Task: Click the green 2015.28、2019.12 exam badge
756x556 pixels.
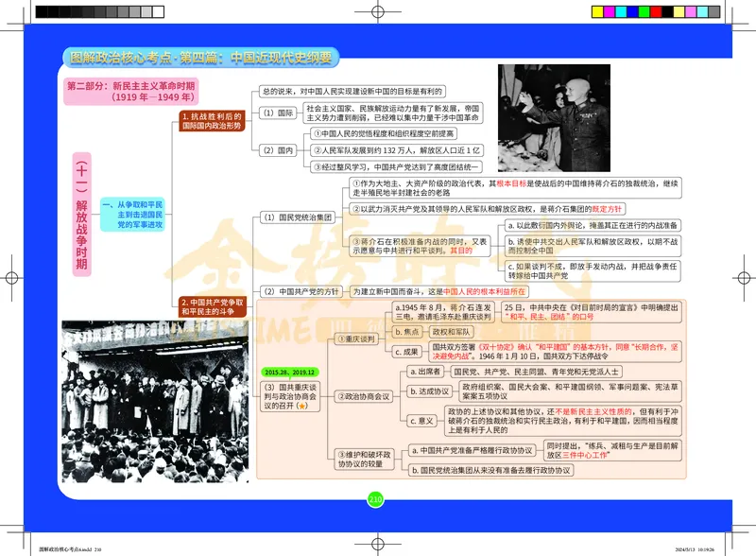Action: point(291,372)
